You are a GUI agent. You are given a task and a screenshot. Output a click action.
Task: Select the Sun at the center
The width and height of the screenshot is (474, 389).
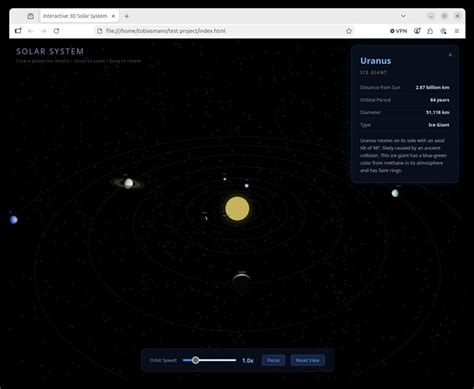point(237,209)
